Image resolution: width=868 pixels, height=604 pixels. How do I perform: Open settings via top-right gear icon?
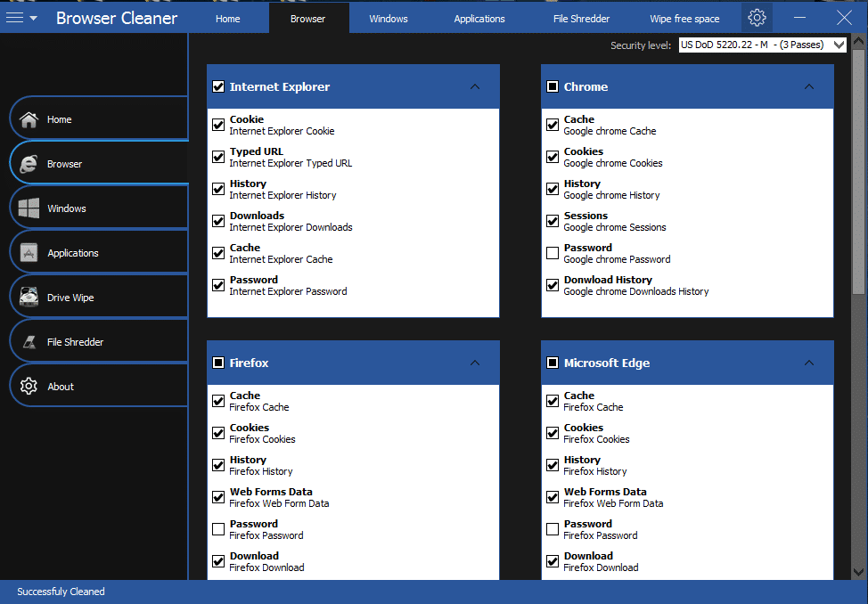point(757,18)
